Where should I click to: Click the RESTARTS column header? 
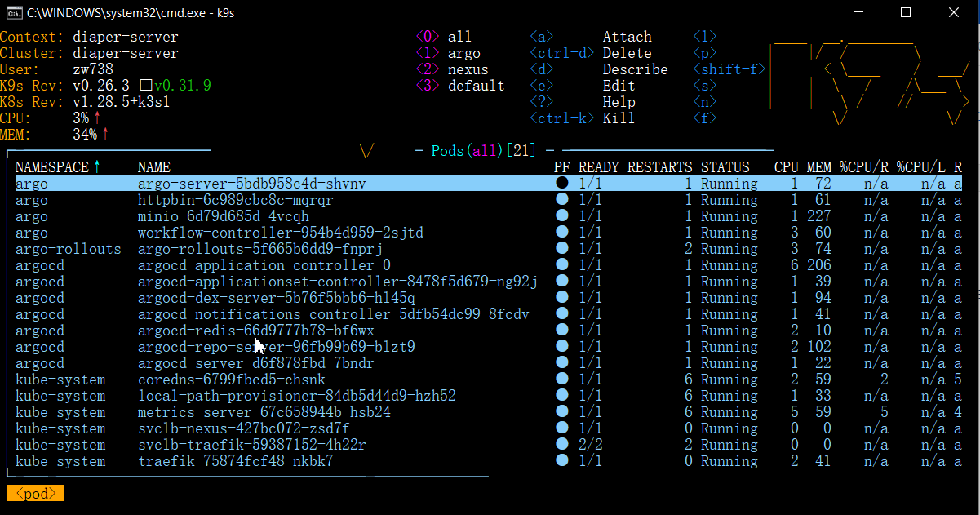pyautogui.click(x=660, y=167)
